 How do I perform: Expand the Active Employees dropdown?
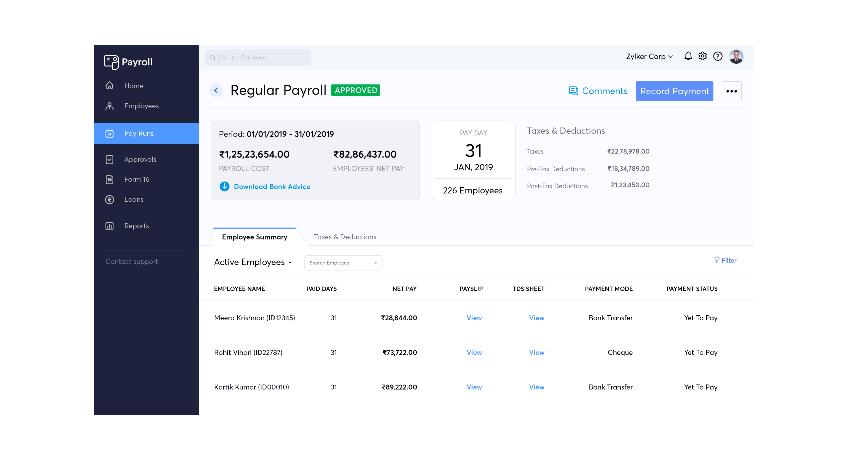pos(253,262)
